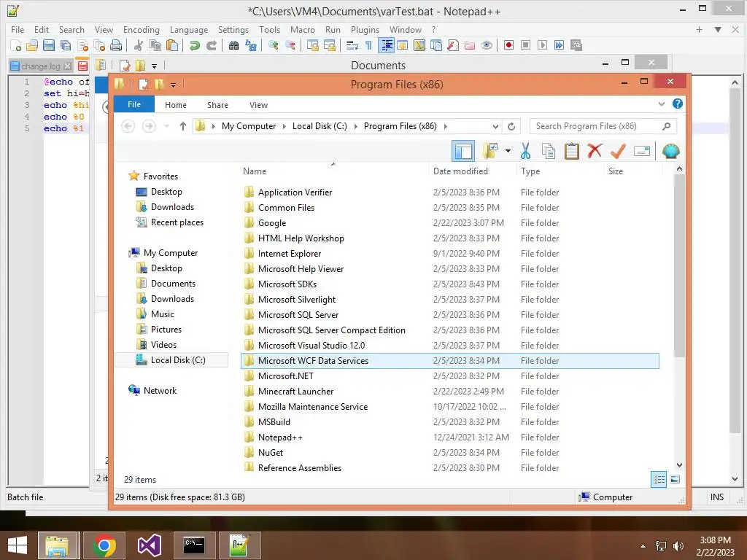
Task: Switch to Details view icon in status bar
Action: click(659, 480)
